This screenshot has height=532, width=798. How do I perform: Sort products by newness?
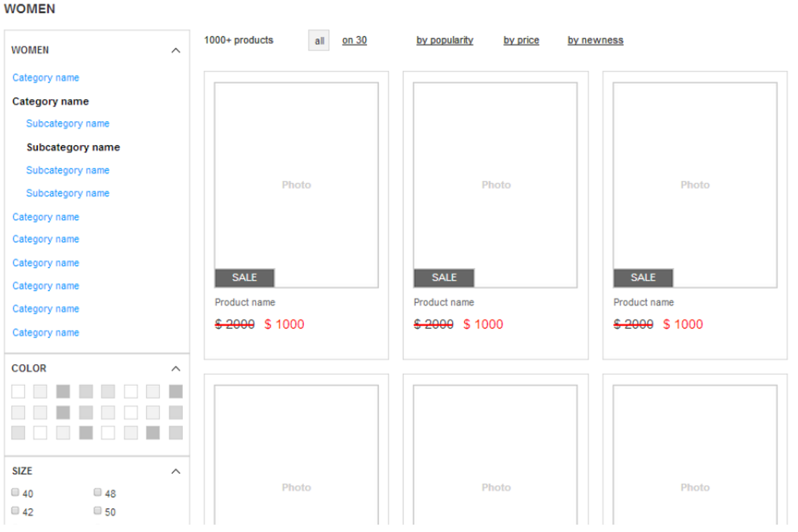595,40
